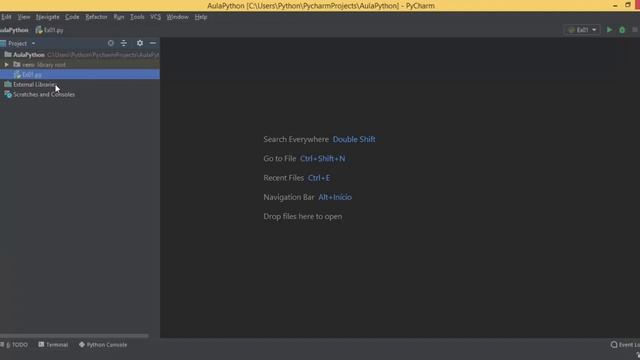
Task: Restore down the PyCharm window
Action: pyautogui.click(x=628, y=5)
